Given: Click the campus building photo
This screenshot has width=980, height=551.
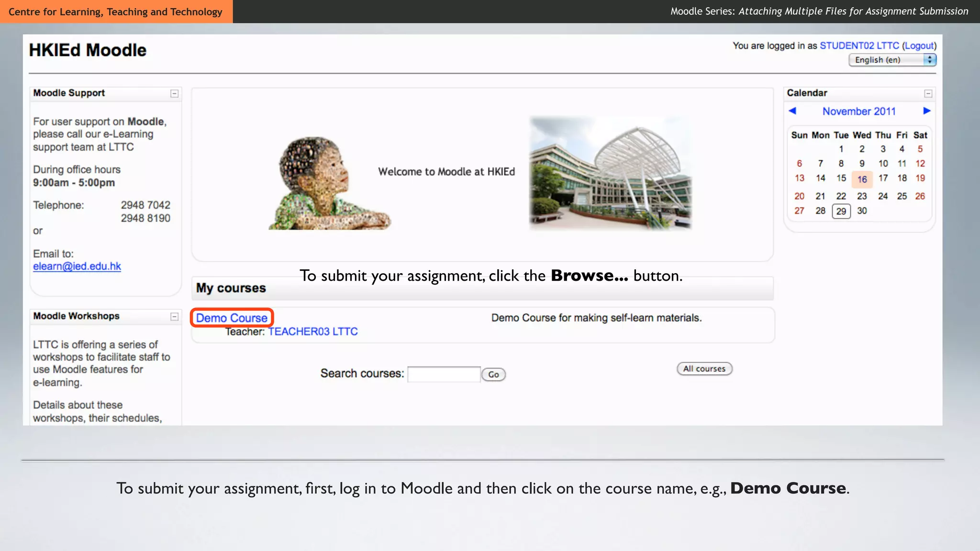Looking at the screenshot, I should pyautogui.click(x=610, y=173).
